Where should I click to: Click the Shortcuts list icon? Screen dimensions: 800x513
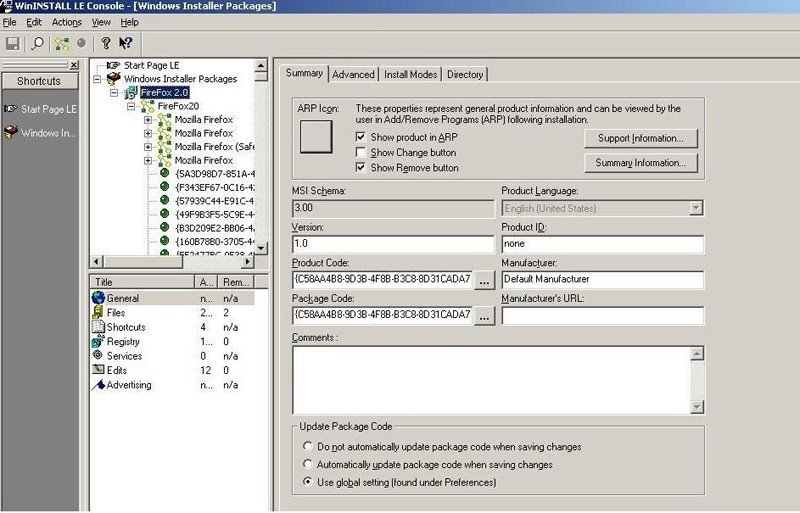click(x=98, y=327)
